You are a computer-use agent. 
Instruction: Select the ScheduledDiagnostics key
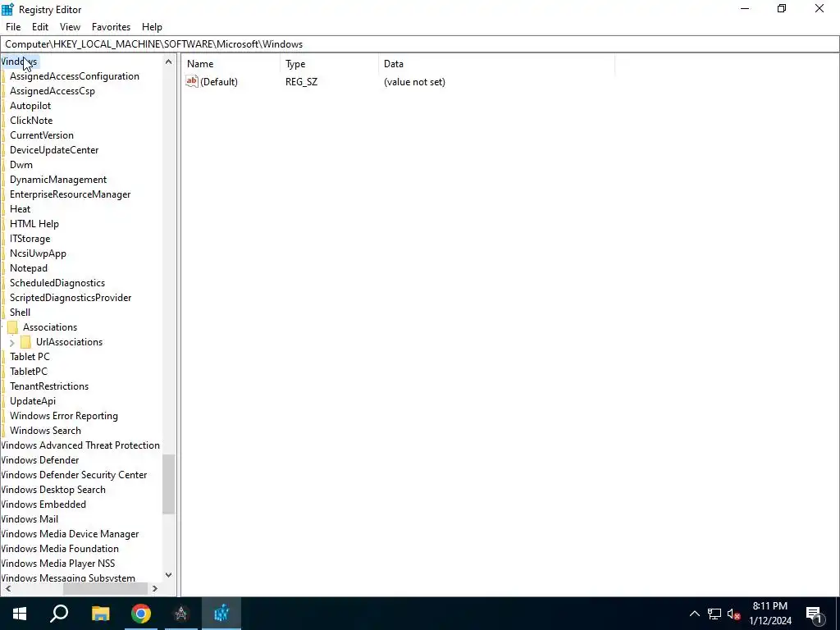point(57,283)
